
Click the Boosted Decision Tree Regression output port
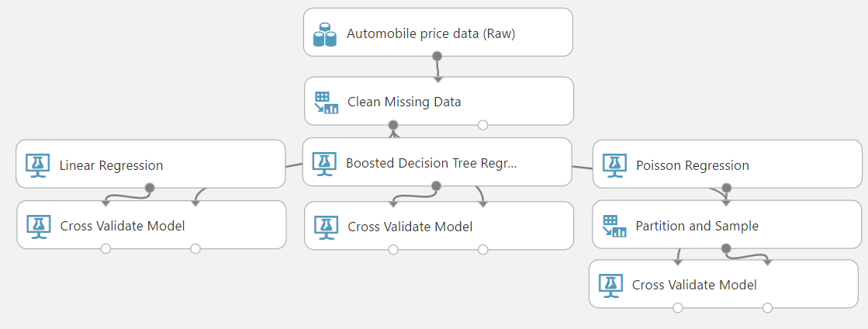436,185
